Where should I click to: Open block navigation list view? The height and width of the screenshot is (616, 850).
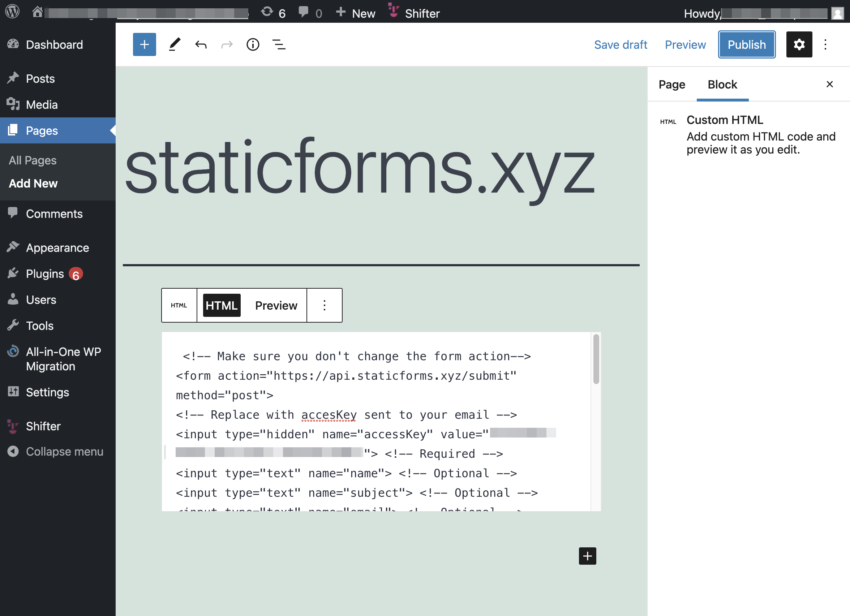pos(279,44)
